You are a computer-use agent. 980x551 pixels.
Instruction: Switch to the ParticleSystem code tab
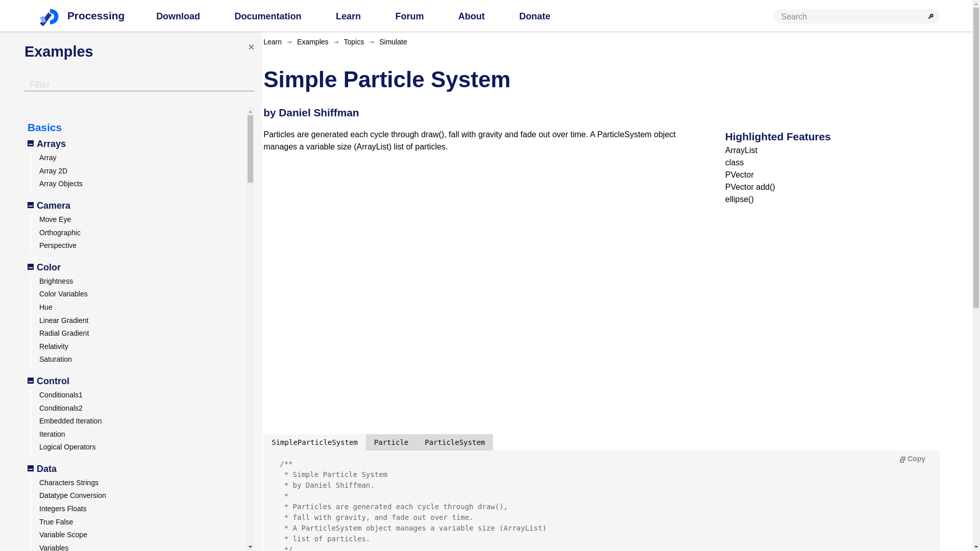click(x=454, y=442)
